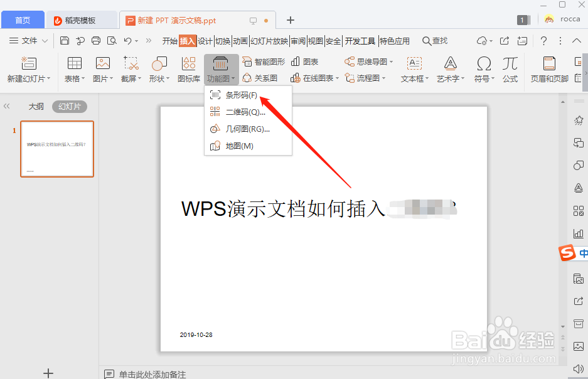Open the 开发工具 tab
Screen dimensions: 588x379
360,41
